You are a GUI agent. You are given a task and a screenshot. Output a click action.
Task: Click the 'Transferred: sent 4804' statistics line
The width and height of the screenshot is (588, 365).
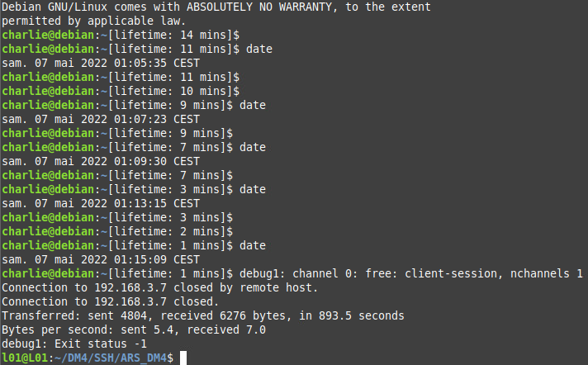(x=202, y=315)
